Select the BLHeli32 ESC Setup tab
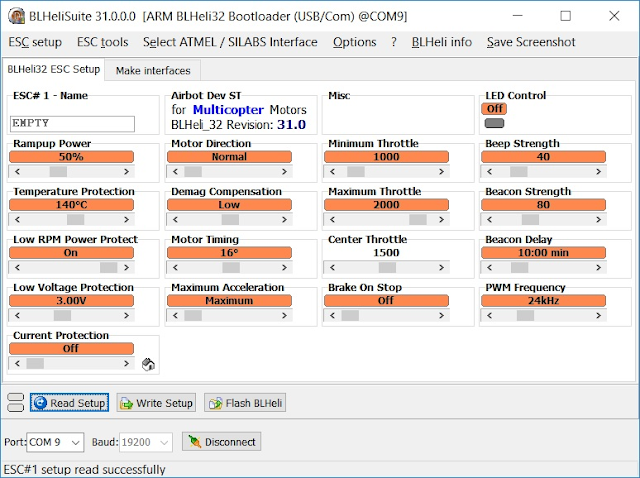This screenshot has height=478, width=640. coord(53,69)
